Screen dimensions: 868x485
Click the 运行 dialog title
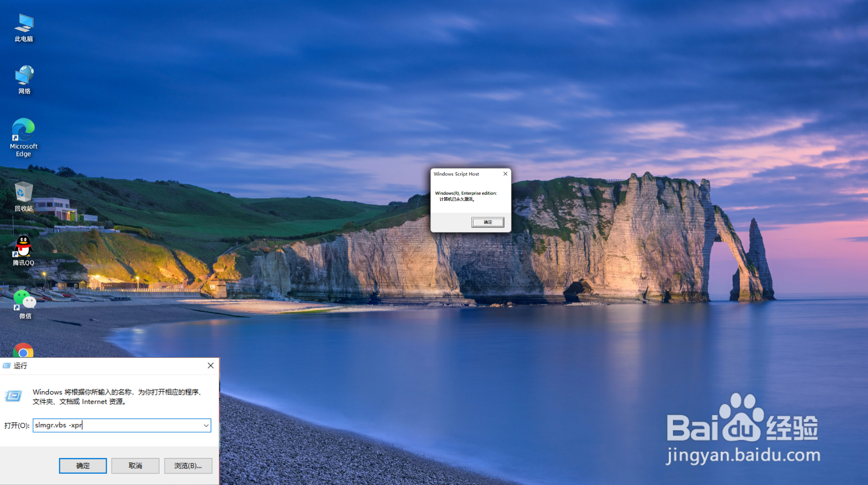click(21, 366)
